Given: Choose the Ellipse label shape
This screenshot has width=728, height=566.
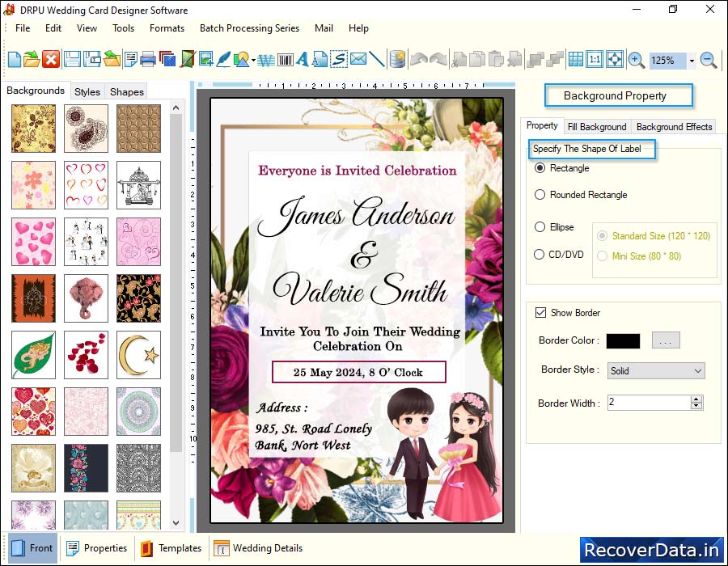Looking at the screenshot, I should [x=540, y=227].
